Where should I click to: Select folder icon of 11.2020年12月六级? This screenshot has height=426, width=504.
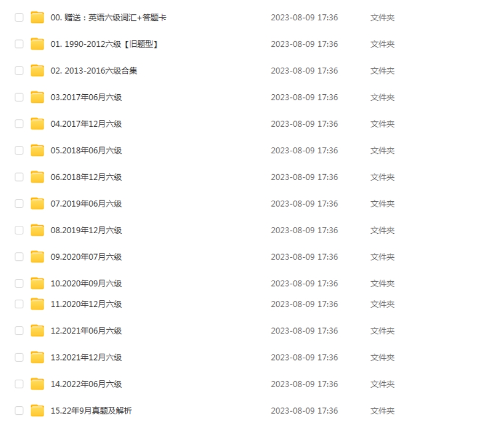point(37,304)
